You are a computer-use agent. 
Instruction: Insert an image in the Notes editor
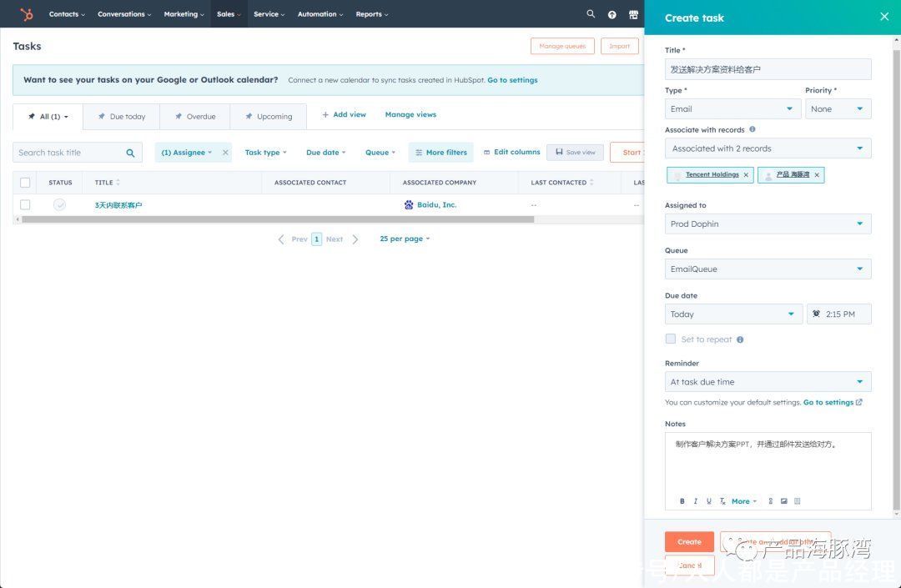pos(783,501)
